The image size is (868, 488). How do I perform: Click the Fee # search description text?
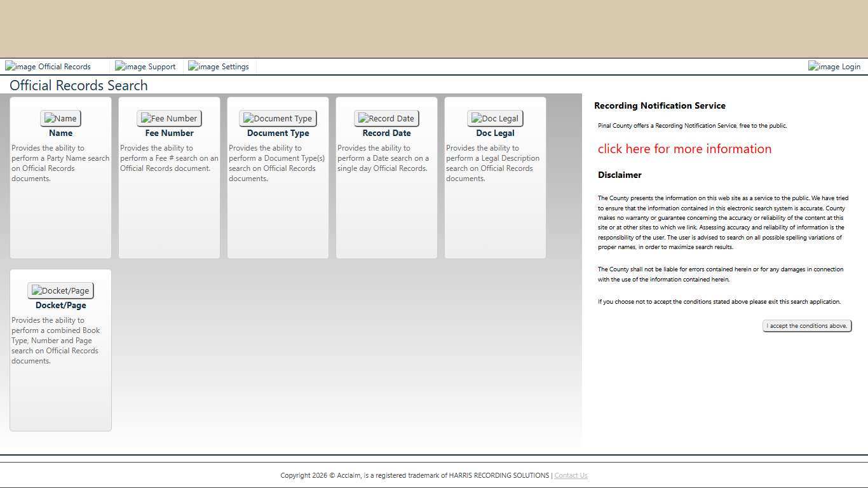[168, 158]
